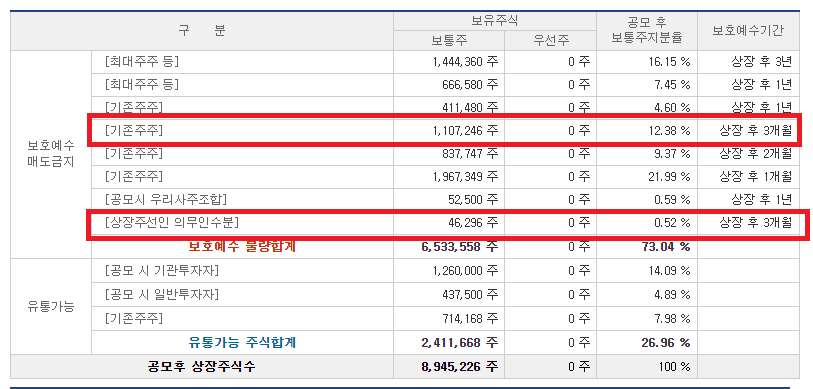
Task: Select the '100 %' cell
Action: (675, 367)
